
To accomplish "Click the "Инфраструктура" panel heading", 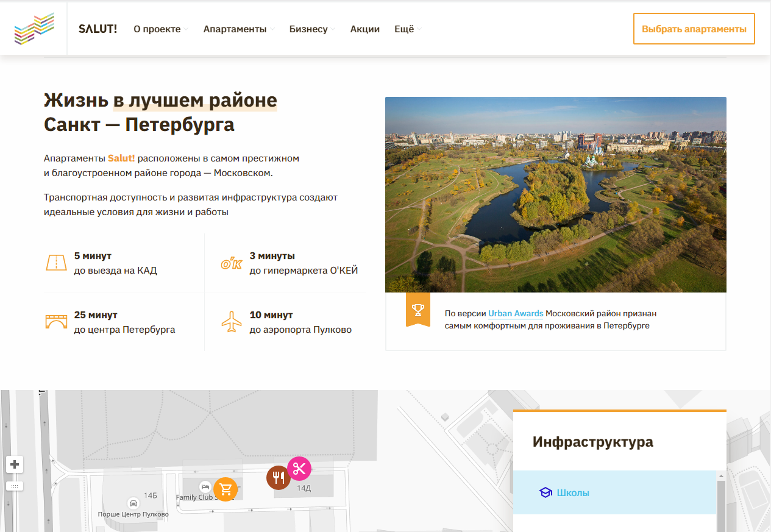I will [x=593, y=442].
